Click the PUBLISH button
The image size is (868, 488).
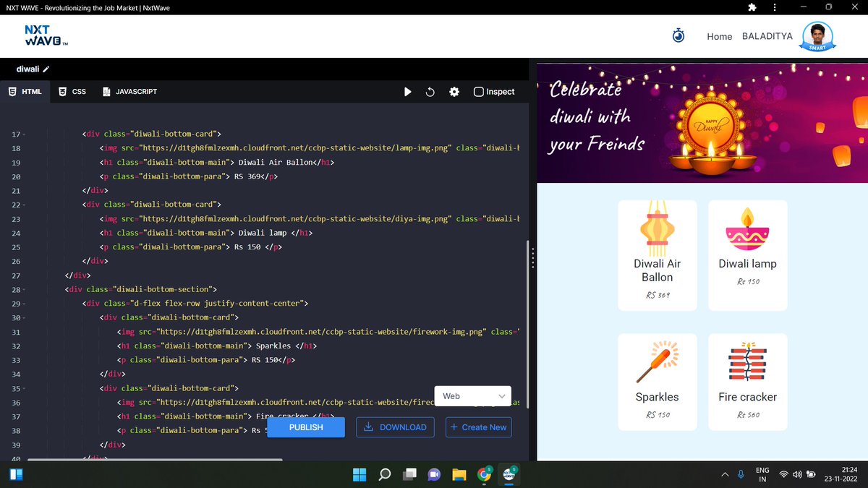coord(306,427)
